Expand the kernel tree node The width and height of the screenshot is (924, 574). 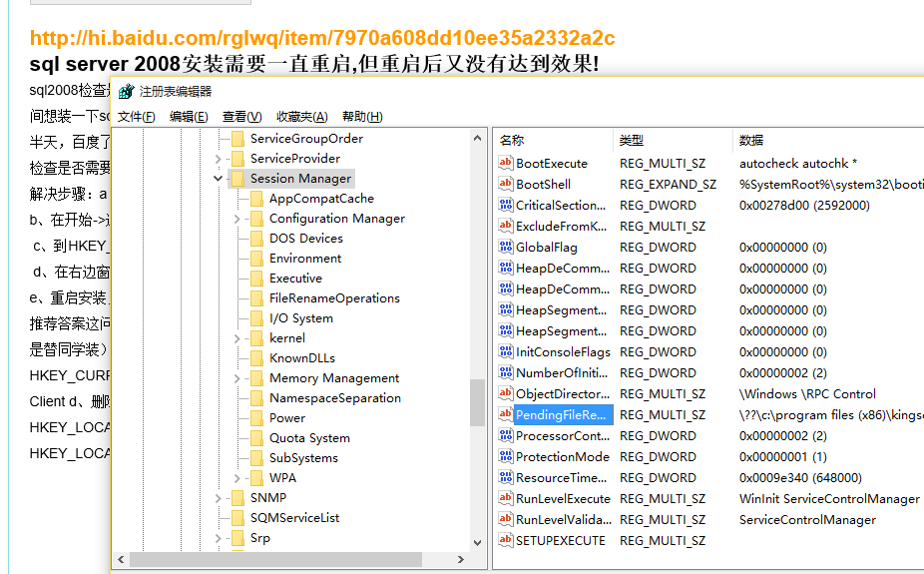[236, 338]
